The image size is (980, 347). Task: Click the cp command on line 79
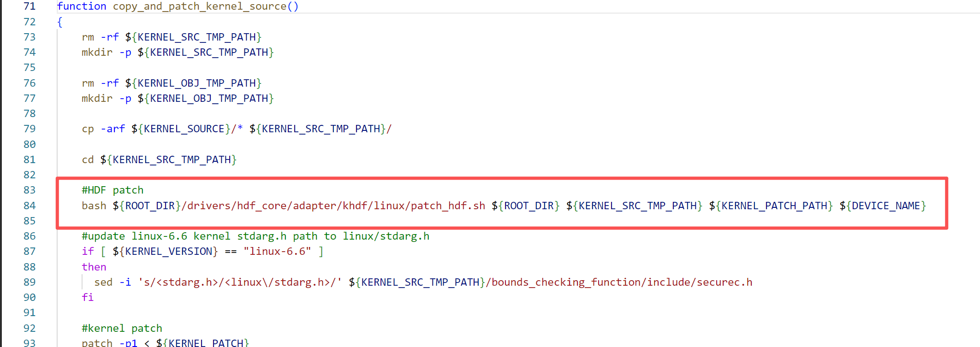pos(88,129)
